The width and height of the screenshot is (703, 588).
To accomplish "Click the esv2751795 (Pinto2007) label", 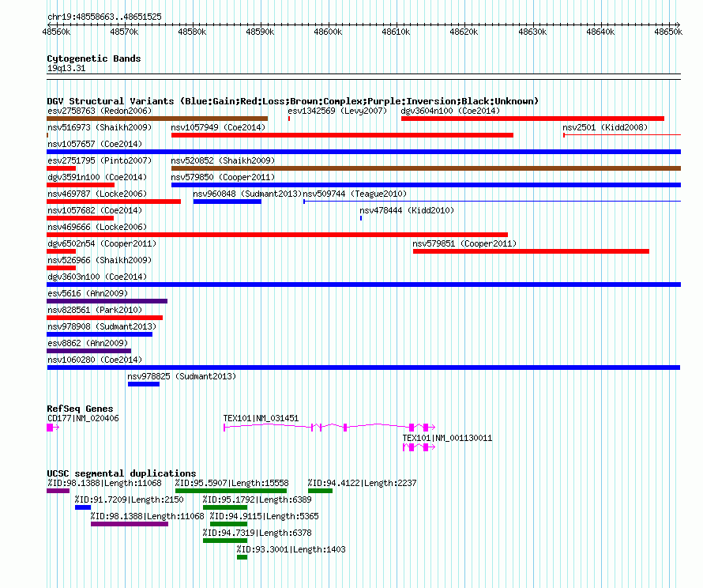I will tap(100, 160).
